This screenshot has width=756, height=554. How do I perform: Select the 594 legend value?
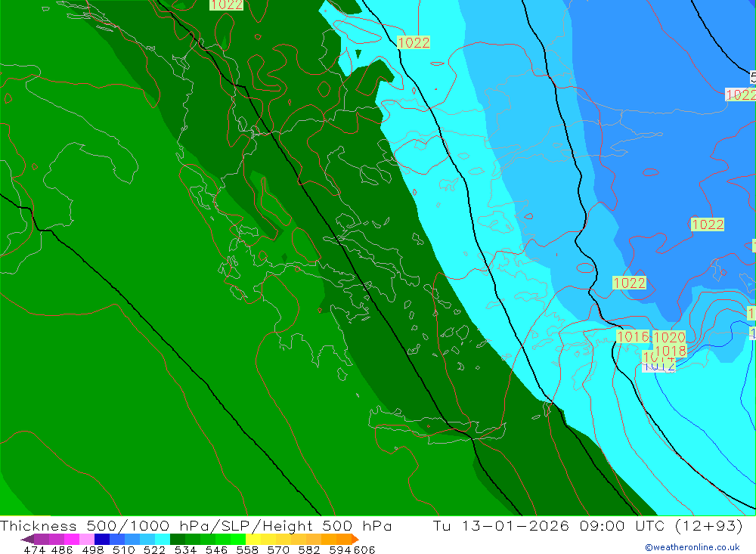click(x=340, y=549)
